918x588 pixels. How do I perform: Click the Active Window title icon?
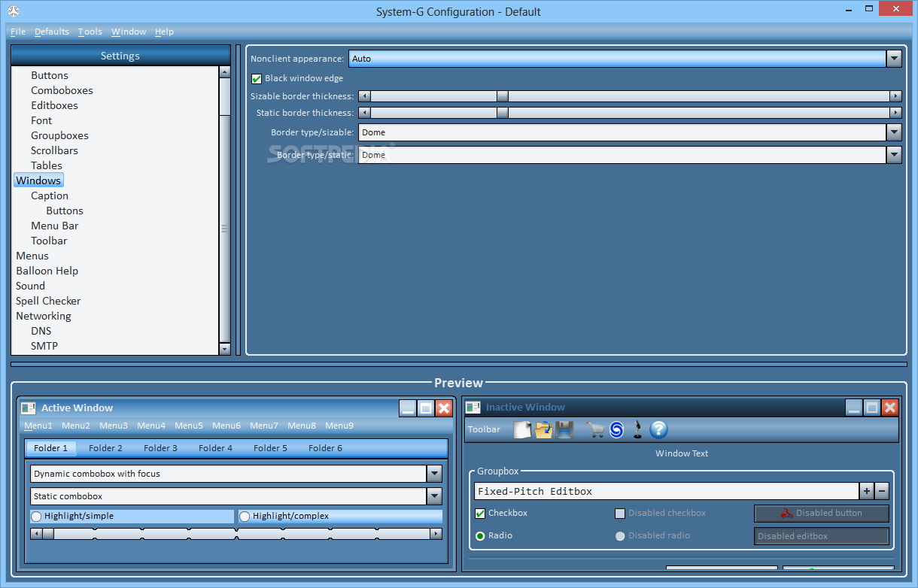(x=29, y=408)
